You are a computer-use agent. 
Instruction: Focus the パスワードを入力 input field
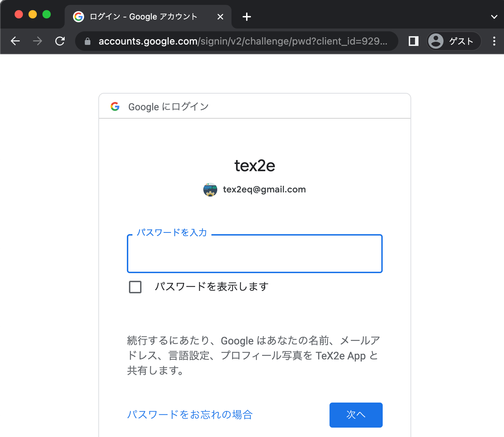pyautogui.click(x=254, y=254)
